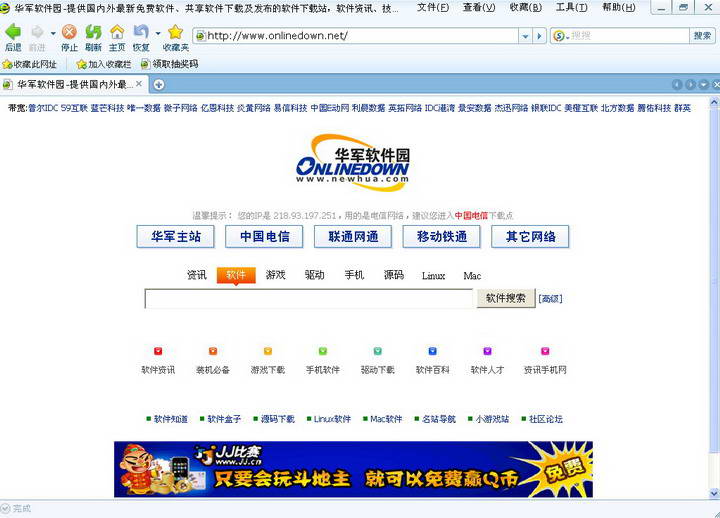The image size is (720, 518).
Task: Go to Home page icon
Action: pos(117,32)
